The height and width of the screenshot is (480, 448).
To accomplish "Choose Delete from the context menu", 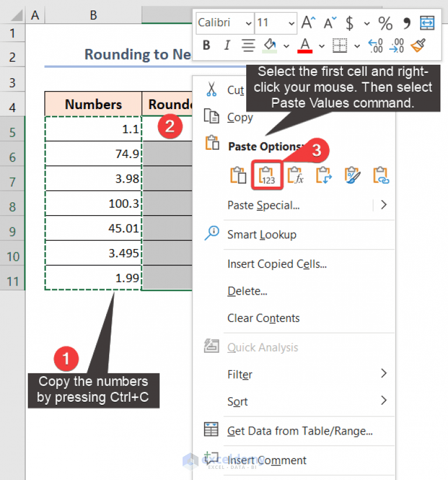I will point(247,291).
